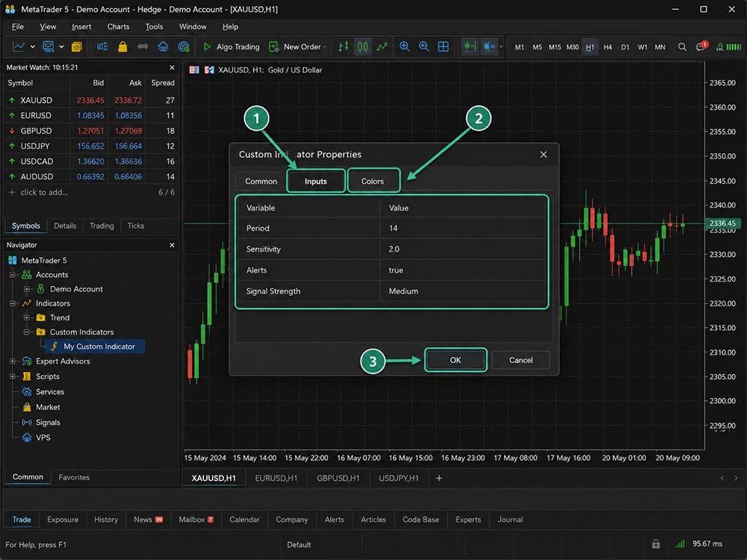
Task: Open the Ticks tab in Market Watch
Action: tap(136, 225)
